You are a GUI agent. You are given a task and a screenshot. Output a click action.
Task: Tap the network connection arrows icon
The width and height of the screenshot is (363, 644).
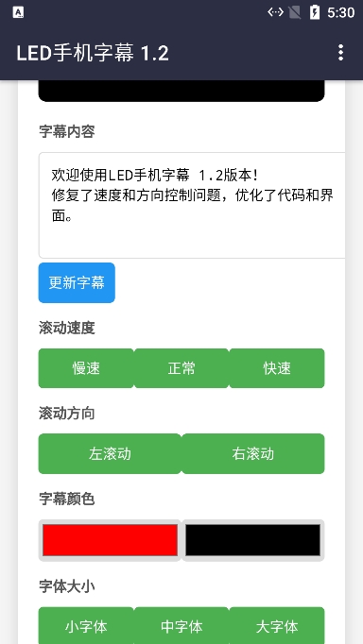click(x=275, y=12)
